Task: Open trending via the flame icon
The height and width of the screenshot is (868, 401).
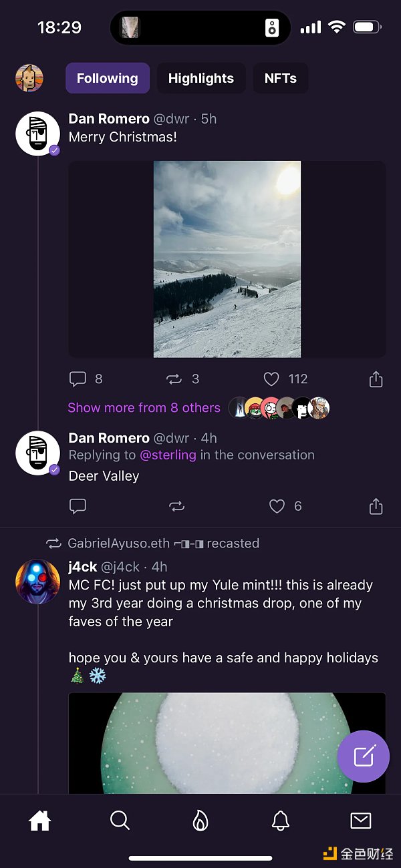Action: click(200, 821)
